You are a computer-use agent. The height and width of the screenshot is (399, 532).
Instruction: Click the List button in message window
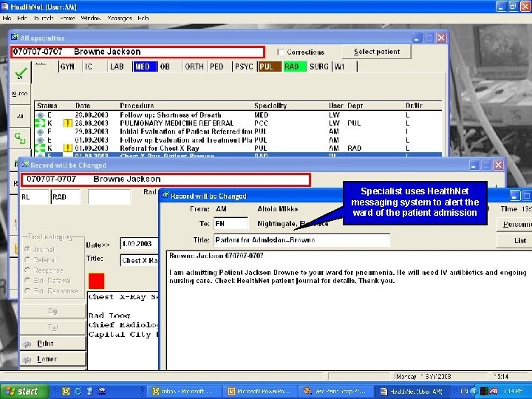point(515,241)
